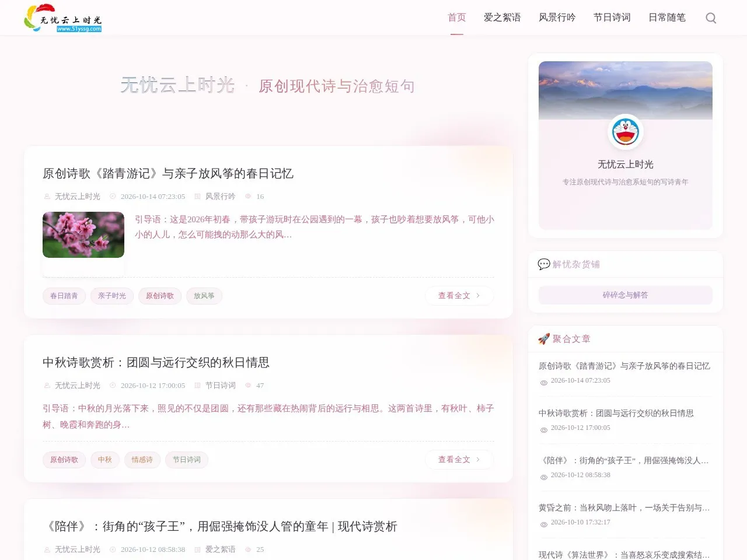Click 查看全文 for 中秋诗歌赏析 post
The image size is (747, 560).
pos(459,460)
